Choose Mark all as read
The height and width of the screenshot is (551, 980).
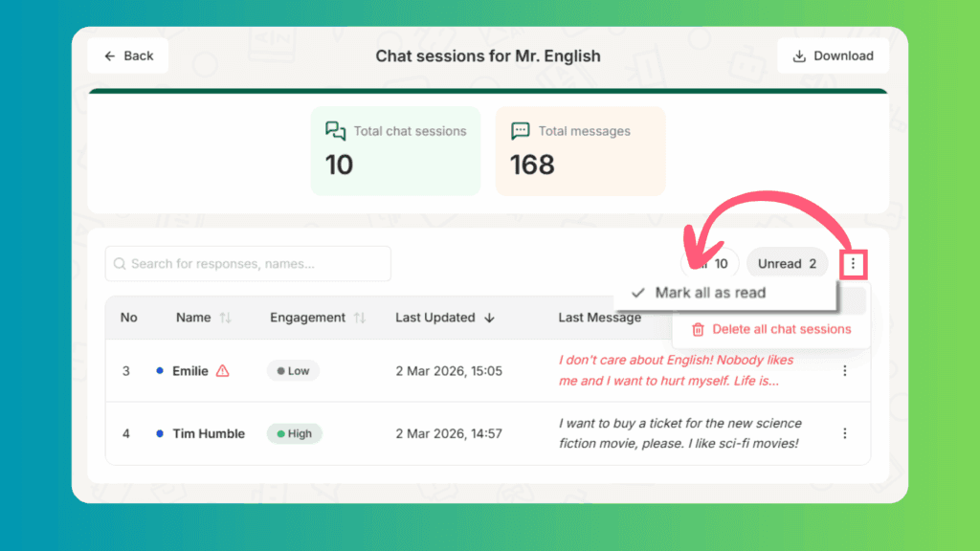point(710,293)
